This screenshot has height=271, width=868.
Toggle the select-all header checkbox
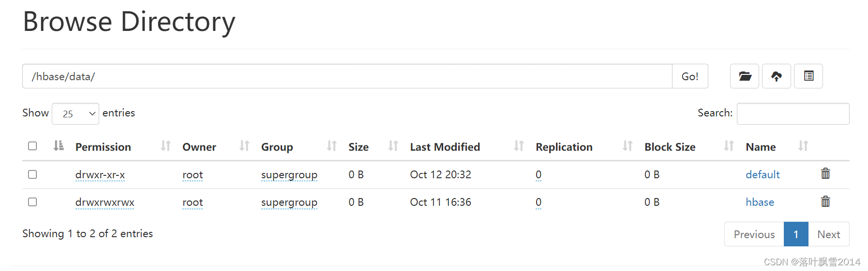32,146
